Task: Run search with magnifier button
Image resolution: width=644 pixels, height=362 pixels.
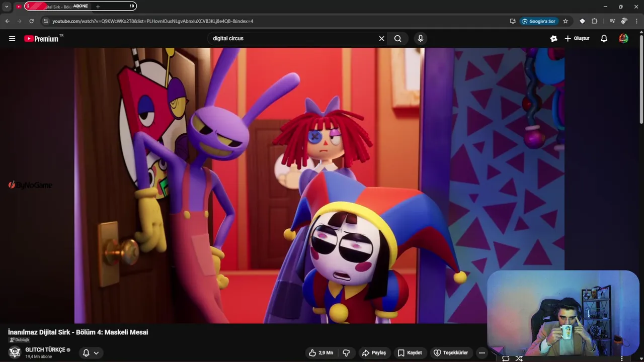Action: [x=398, y=39]
